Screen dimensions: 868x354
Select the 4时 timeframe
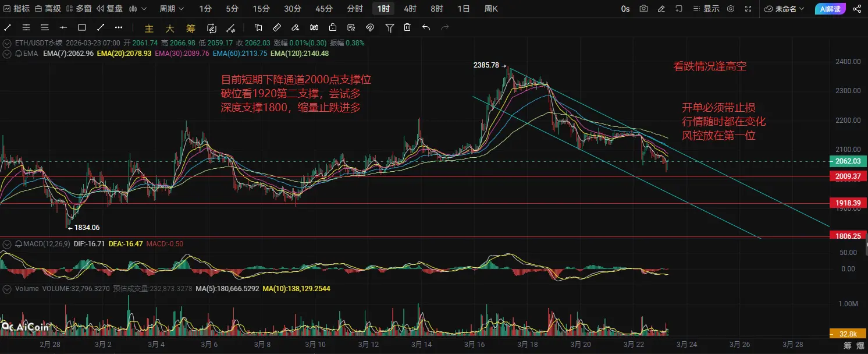410,9
